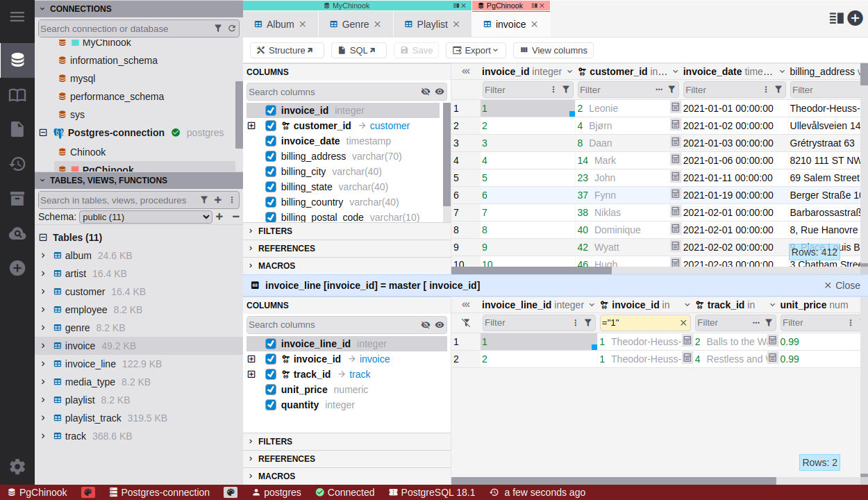Open the query history sidebar icon
The height and width of the screenshot is (500, 868).
coord(17,164)
